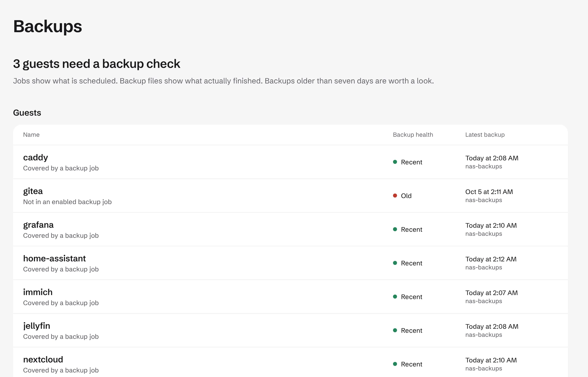Open the jellyfin guest row
Viewport: 588px width, 377px height.
(x=290, y=331)
